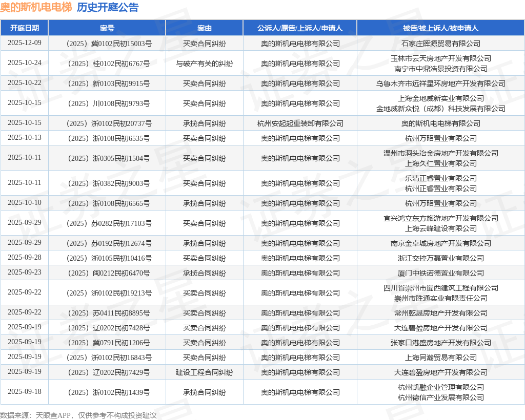Select case number (2025)冀0102民初15003号

109,44
